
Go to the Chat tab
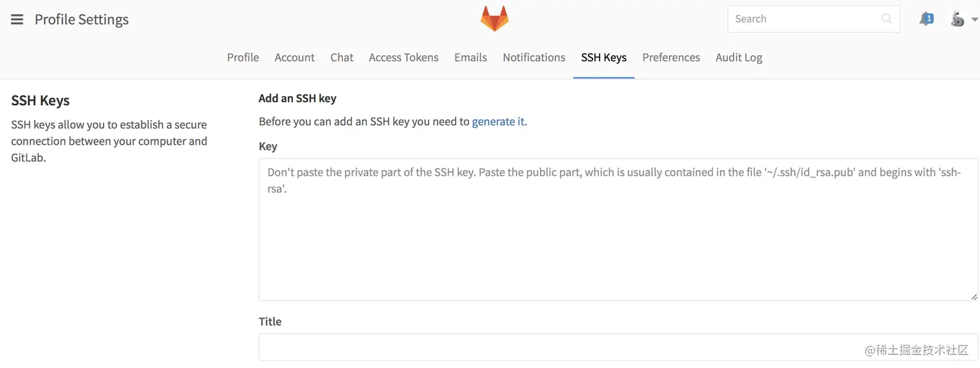pyautogui.click(x=342, y=57)
